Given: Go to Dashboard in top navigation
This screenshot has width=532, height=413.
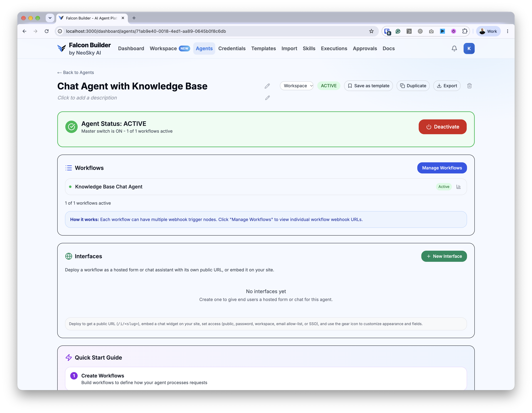Looking at the screenshot, I should [131, 48].
